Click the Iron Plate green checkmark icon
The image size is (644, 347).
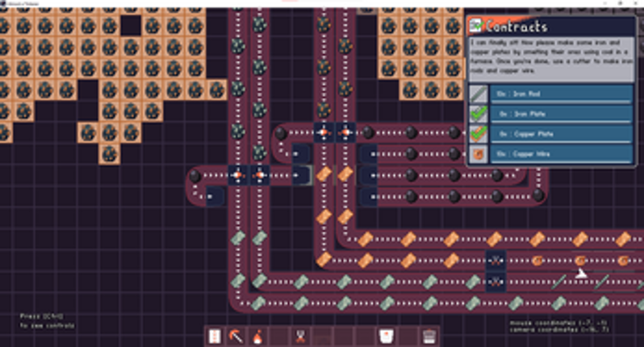click(479, 114)
